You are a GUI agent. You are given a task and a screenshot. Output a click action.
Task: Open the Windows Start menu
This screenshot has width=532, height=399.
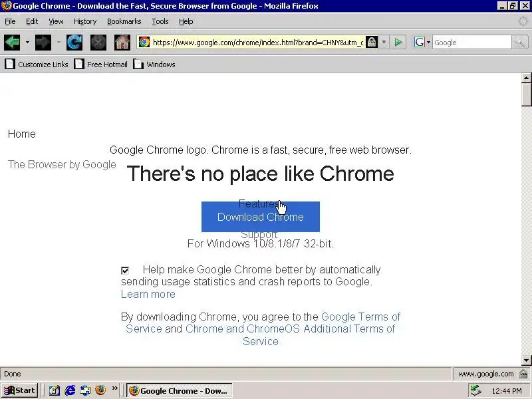coord(19,390)
